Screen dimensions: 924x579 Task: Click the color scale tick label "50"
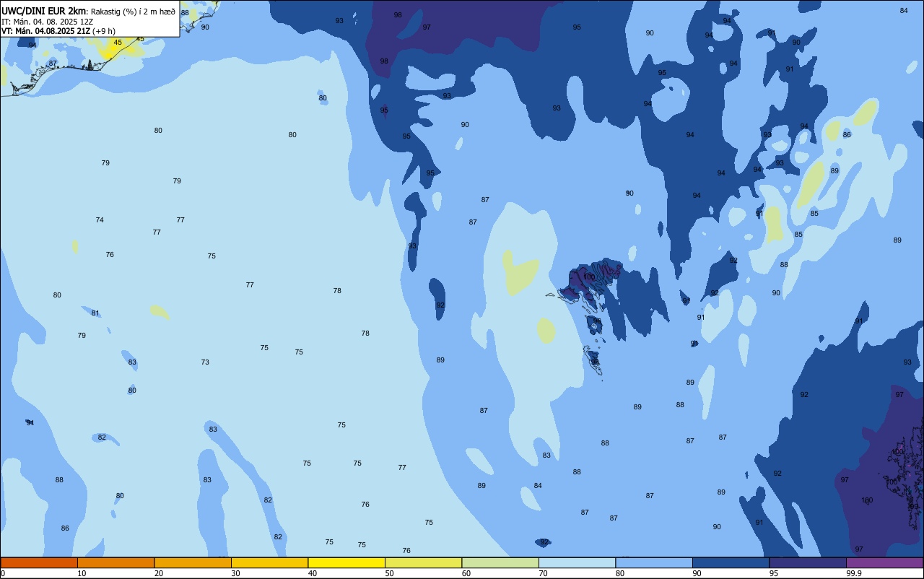click(389, 573)
